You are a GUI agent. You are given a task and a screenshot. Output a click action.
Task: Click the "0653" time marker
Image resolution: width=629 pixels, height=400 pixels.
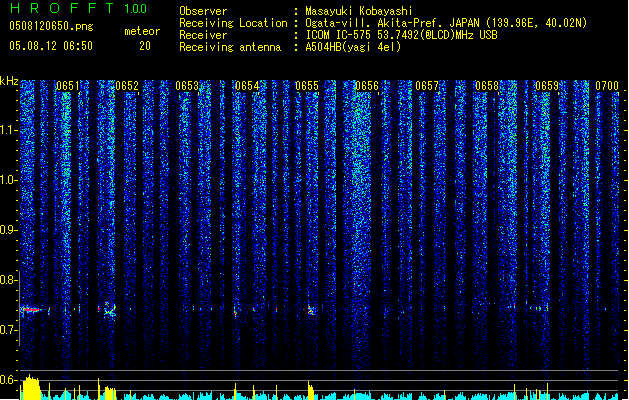(x=187, y=86)
